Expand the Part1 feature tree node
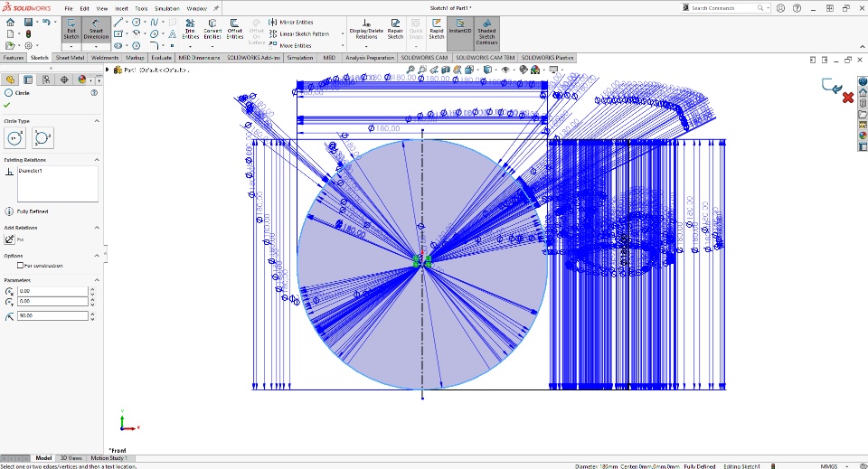The height and width of the screenshot is (469, 868). [108, 70]
